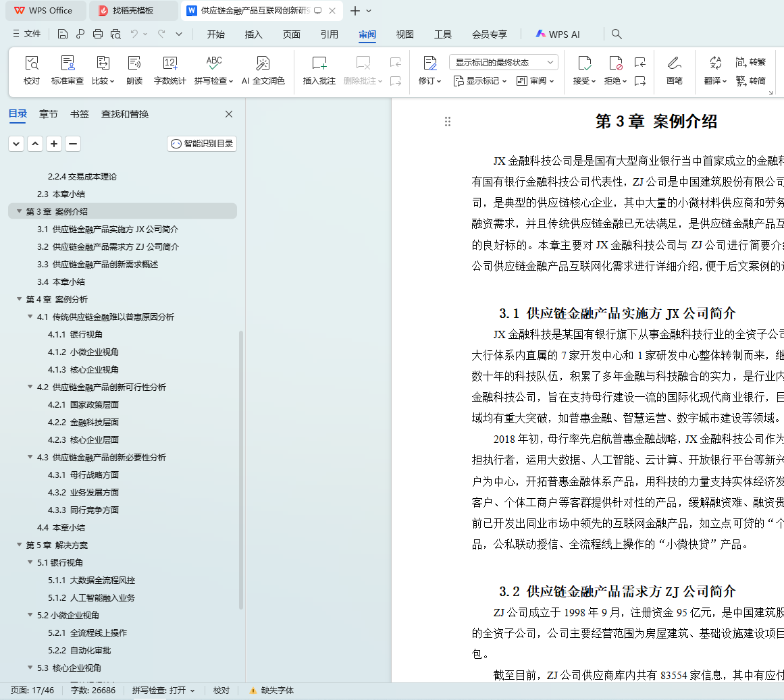Screen dimensions: 784x700
Task: Open print preview from the quick toolbar
Action: [115, 34]
